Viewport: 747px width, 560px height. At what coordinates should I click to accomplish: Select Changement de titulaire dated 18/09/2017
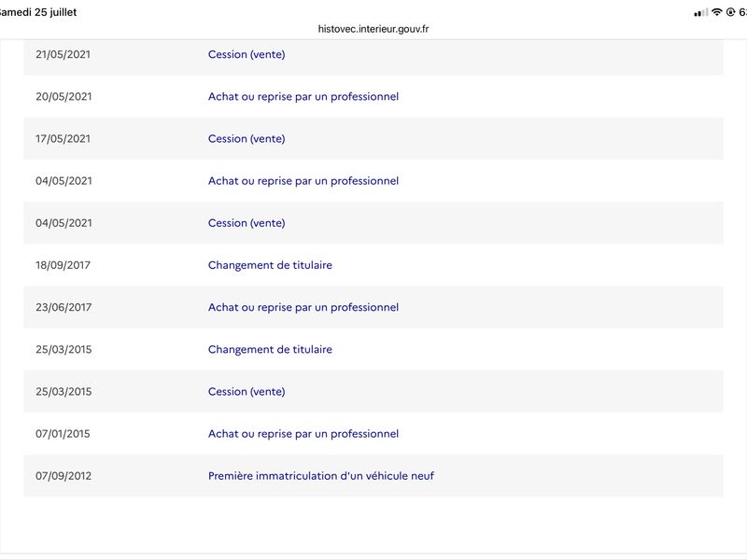point(270,265)
